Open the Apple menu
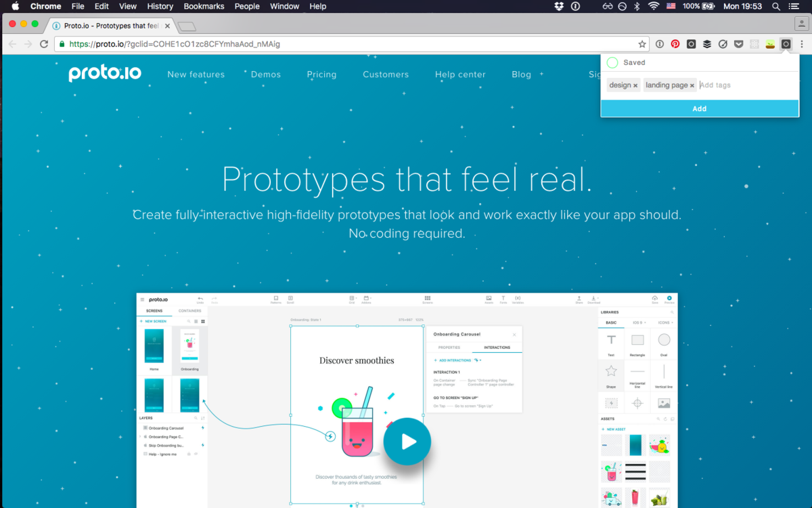 [15, 6]
